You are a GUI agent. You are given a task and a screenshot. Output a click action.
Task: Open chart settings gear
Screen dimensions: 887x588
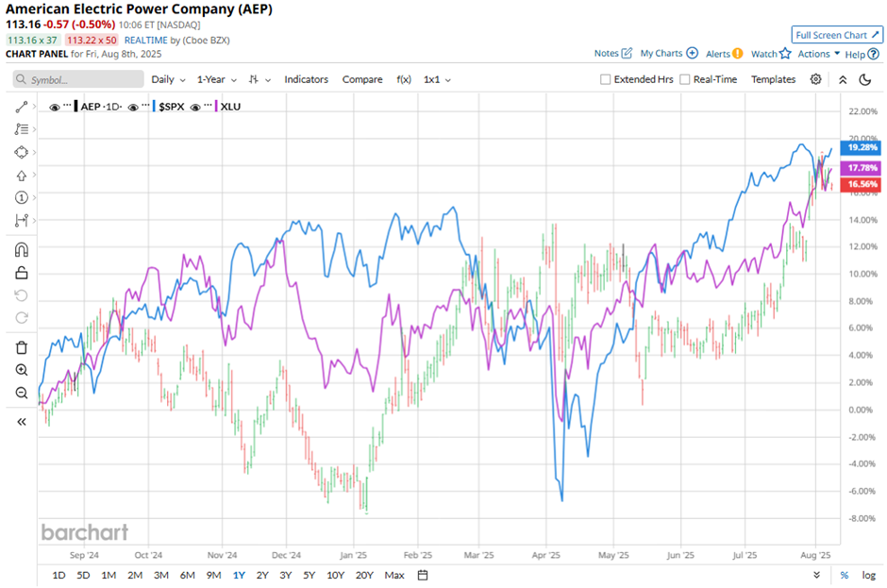click(815, 79)
